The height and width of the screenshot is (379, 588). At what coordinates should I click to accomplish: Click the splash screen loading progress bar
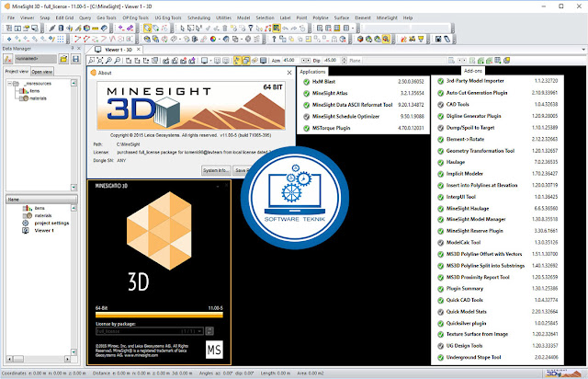point(159,315)
